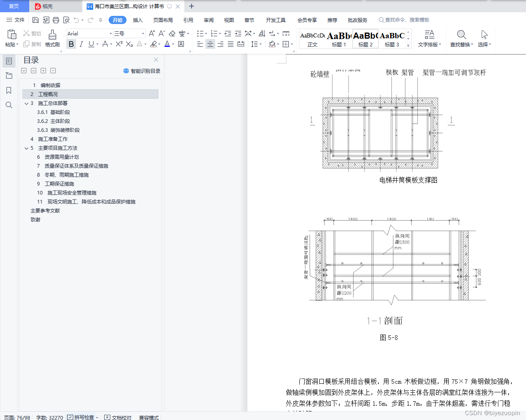Click the Text Layout (文字排版) icon
Viewport: 526px width, 420px height.
tap(430, 38)
